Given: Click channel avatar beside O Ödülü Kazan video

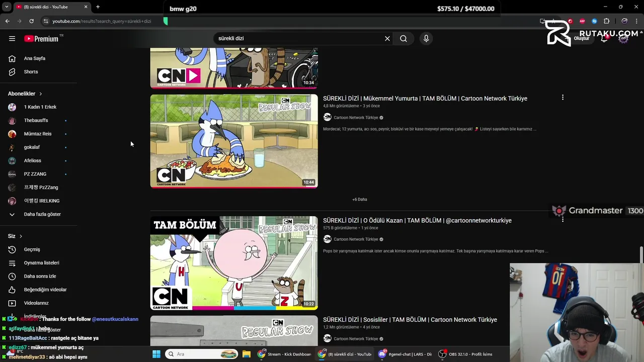Looking at the screenshot, I should pyautogui.click(x=327, y=239).
